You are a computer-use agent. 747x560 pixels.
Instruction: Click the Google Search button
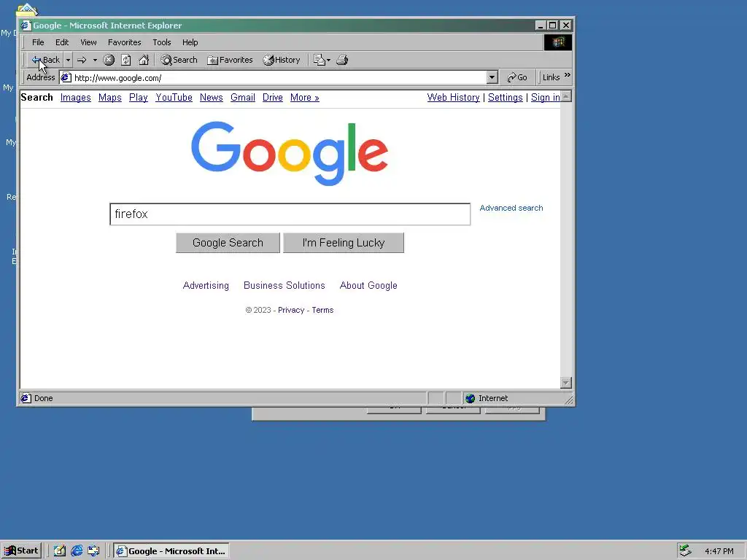coord(228,242)
